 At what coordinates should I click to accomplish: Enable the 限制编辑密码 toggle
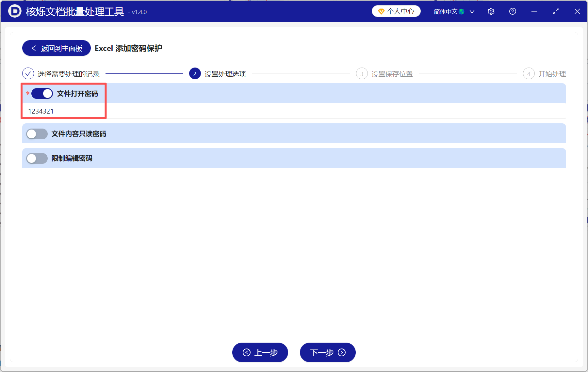click(37, 158)
